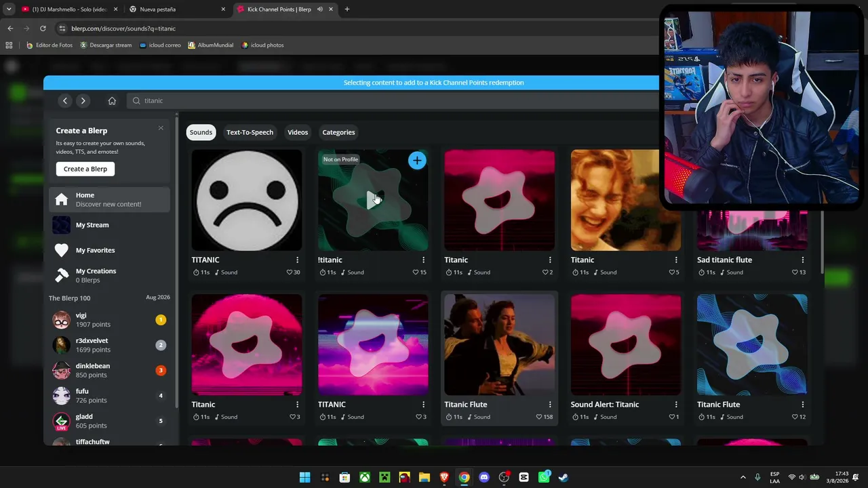Like the Sad titanic flute sound
Viewport: 868px width, 488px height.
tap(795, 272)
